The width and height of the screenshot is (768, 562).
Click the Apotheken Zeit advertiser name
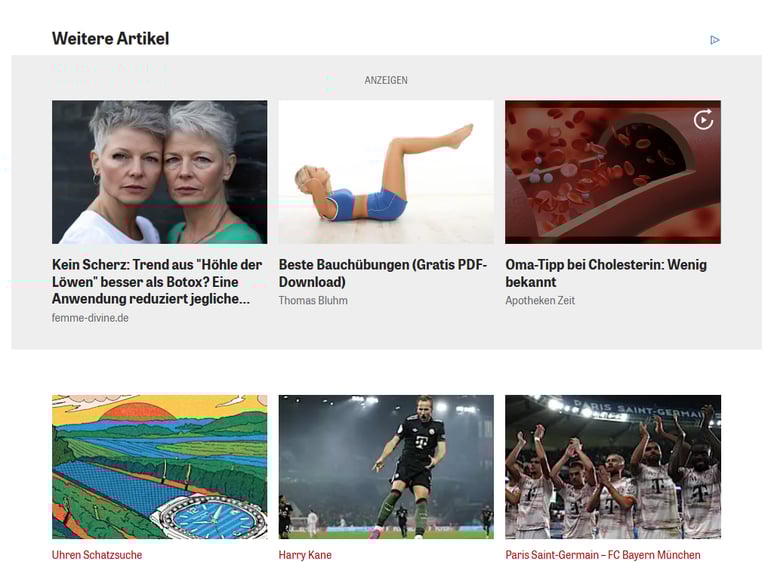540,300
